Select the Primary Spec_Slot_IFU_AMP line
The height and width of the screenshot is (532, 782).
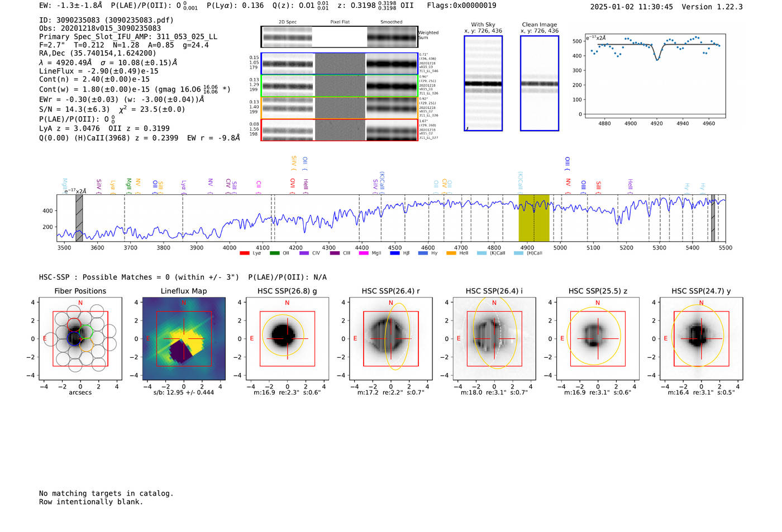(128, 37)
